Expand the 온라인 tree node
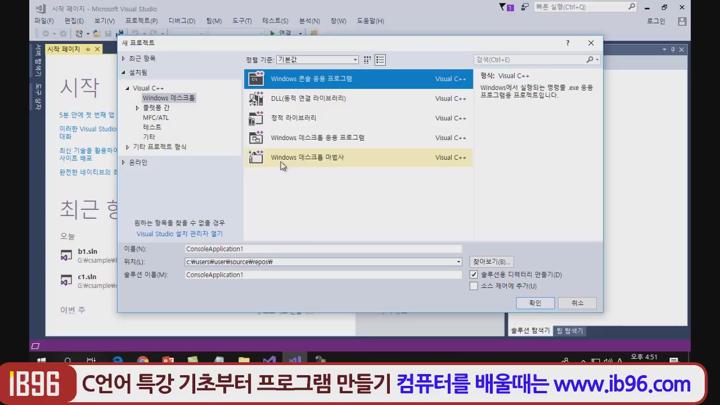The height and width of the screenshot is (405, 720). click(x=124, y=163)
